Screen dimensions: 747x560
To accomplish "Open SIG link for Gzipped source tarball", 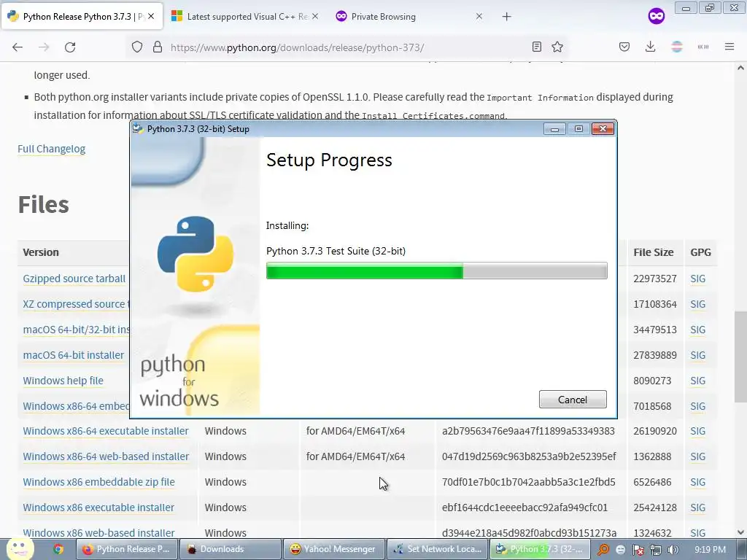I will point(697,279).
